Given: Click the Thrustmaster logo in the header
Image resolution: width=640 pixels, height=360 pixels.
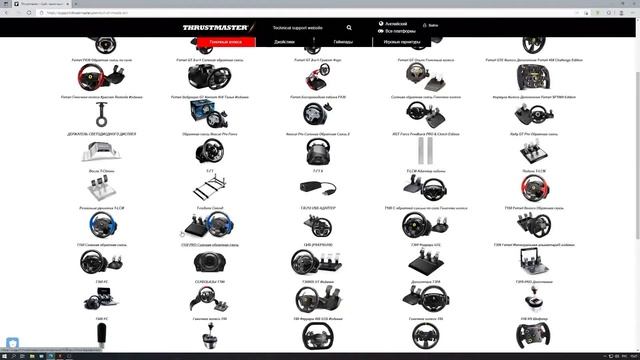Looking at the screenshot, I should [x=218, y=27].
